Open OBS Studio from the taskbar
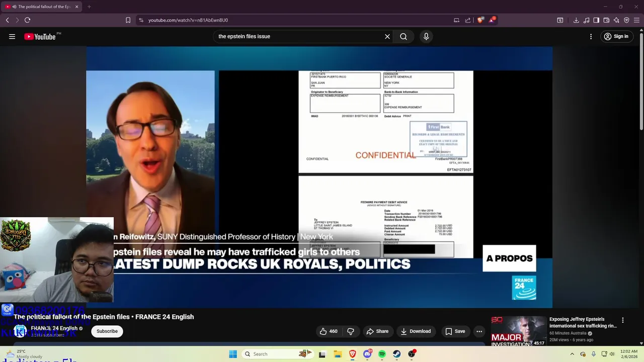644x362 pixels. pyautogui.click(x=412, y=354)
